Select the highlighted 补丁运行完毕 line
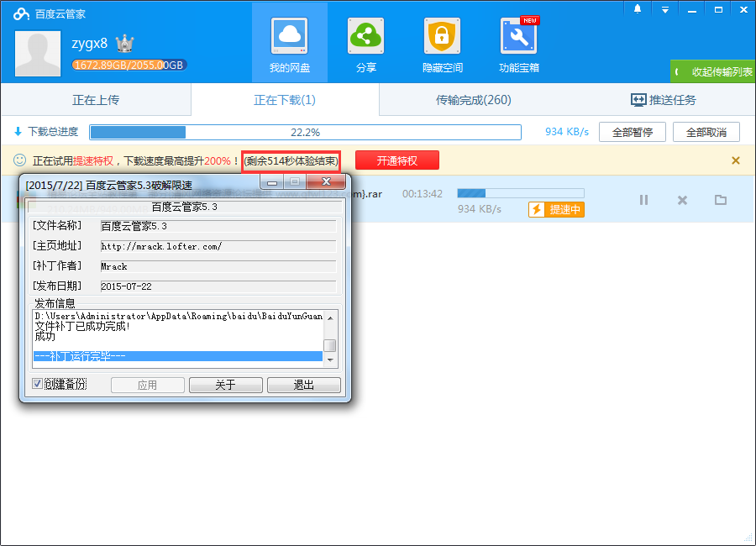The height and width of the screenshot is (546, 756). pos(178,356)
